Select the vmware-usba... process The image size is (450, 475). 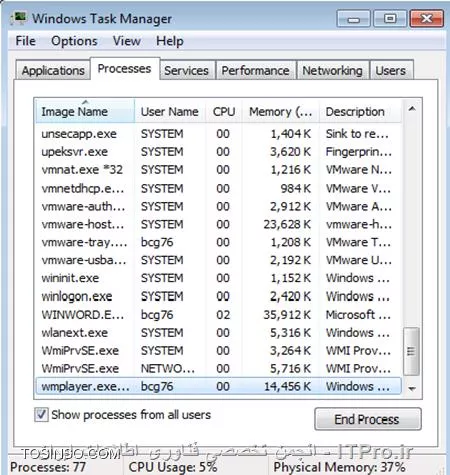[218, 260]
